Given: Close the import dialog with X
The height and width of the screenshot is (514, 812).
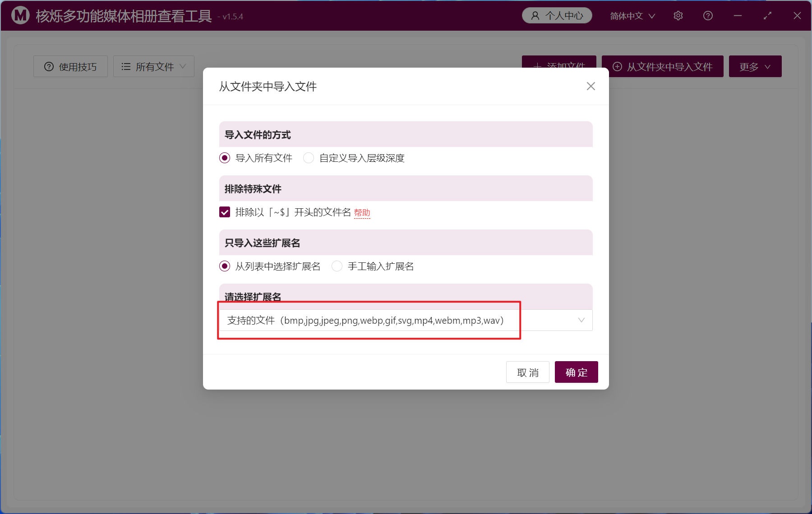Looking at the screenshot, I should (x=591, y=86).
